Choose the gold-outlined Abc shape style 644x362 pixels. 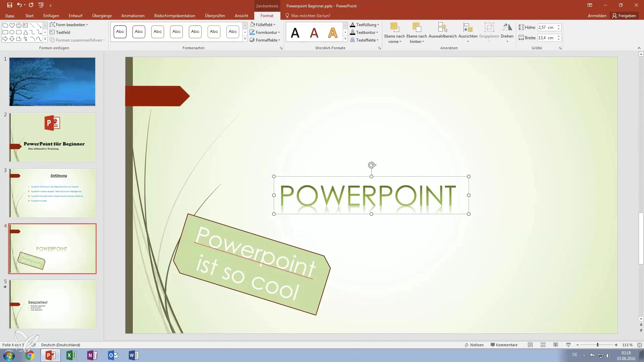coord(158,32)
